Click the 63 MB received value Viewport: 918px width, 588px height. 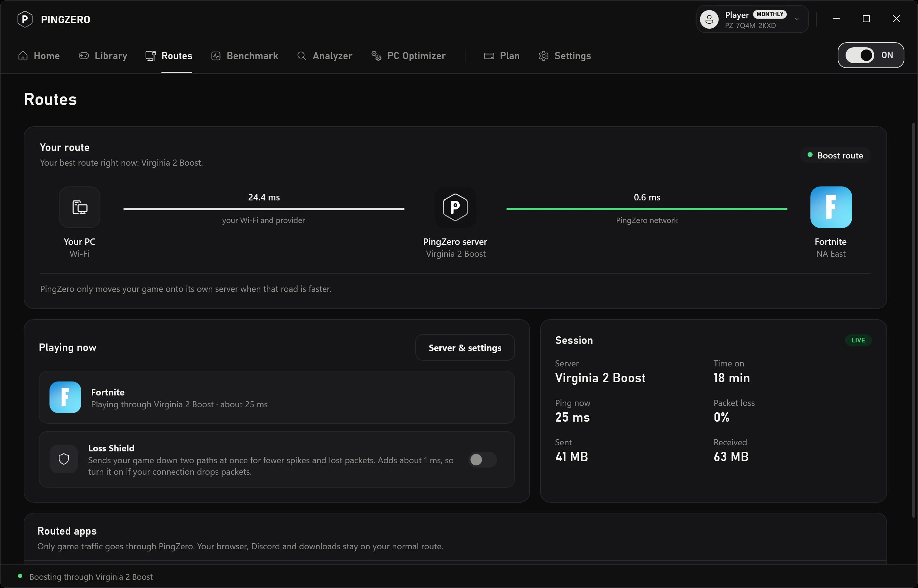(x=731, y=456)
